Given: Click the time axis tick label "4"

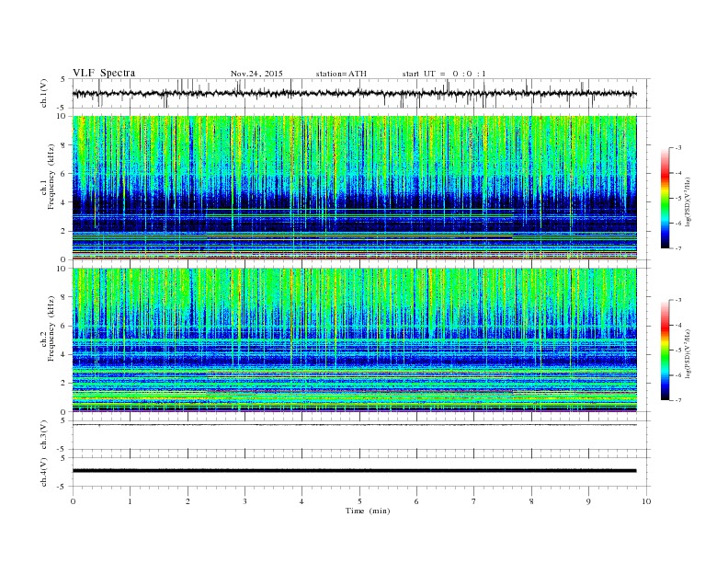Looking at the screenshot, I should 301,501.
